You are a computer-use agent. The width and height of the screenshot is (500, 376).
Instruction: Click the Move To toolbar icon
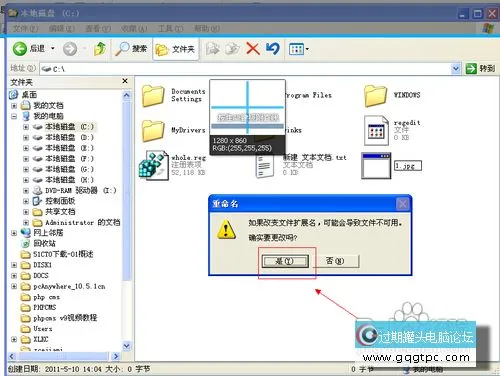point(213,49)
